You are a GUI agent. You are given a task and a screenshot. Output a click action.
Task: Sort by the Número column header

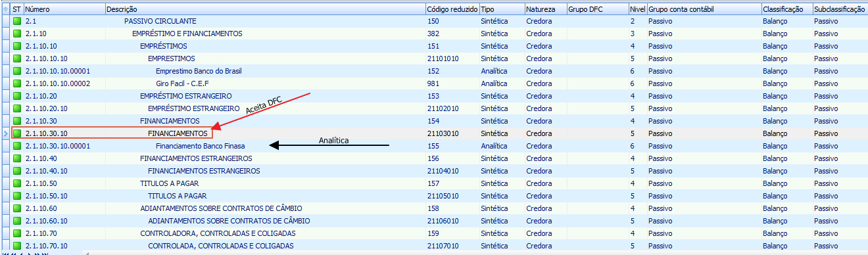click(x=64, y=9)
